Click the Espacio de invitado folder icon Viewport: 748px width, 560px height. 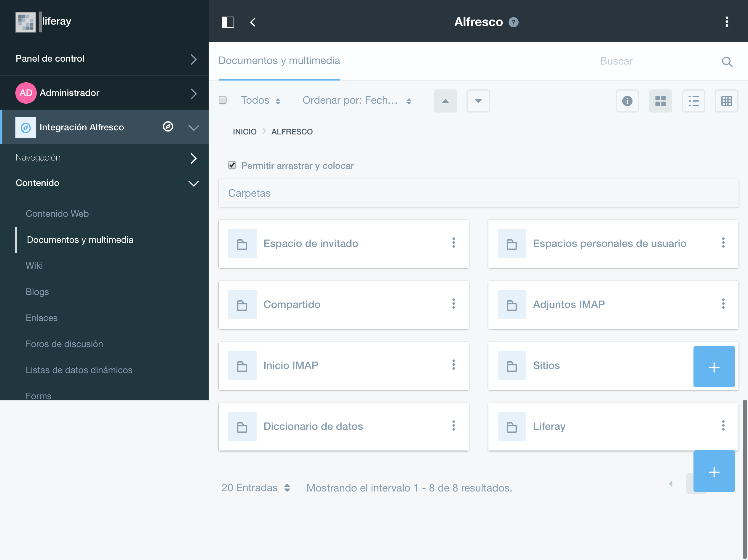[x=242, y=244]
